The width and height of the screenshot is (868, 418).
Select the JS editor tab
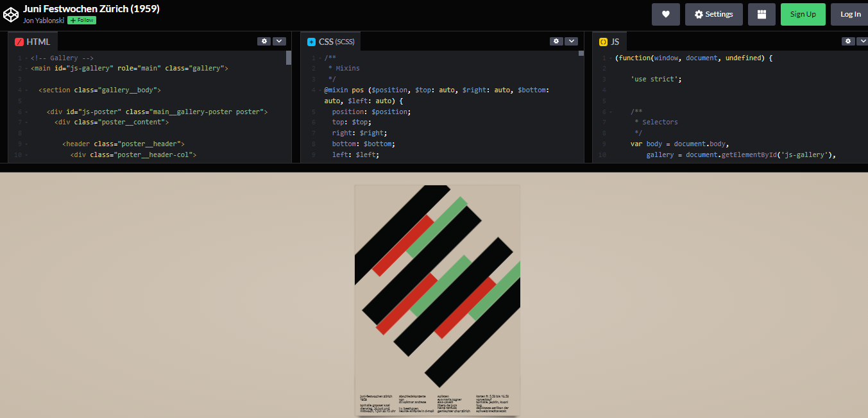tap(609, 42)
